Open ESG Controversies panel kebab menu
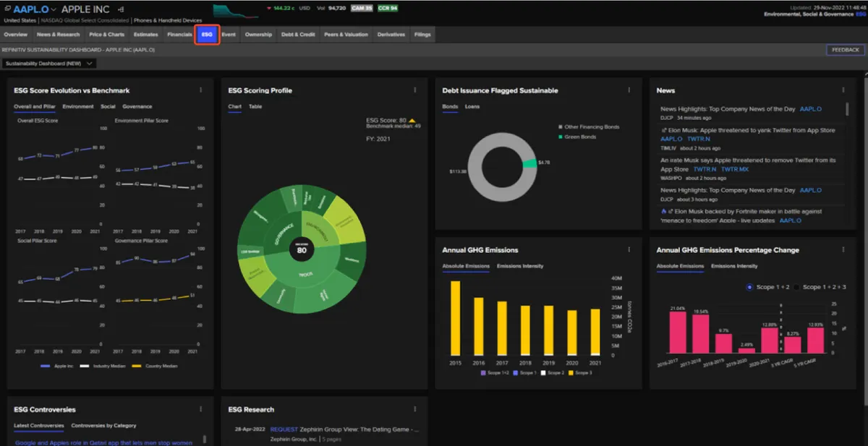 (200, 409)
